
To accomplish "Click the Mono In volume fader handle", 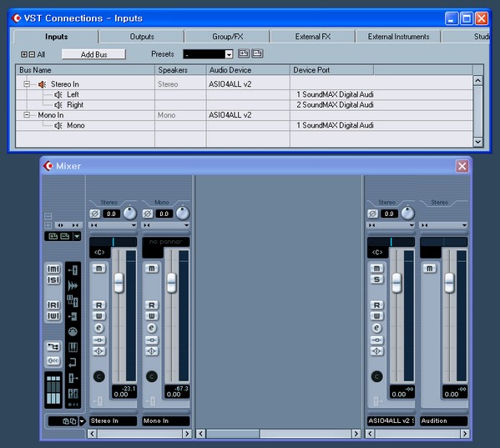I will click(171, 283).
